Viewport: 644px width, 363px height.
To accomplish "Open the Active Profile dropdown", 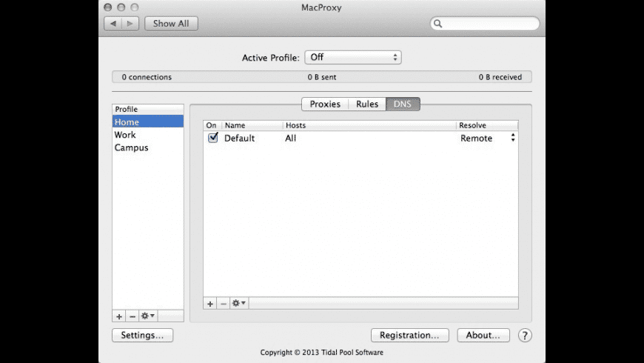I will [x=353, y=57].
